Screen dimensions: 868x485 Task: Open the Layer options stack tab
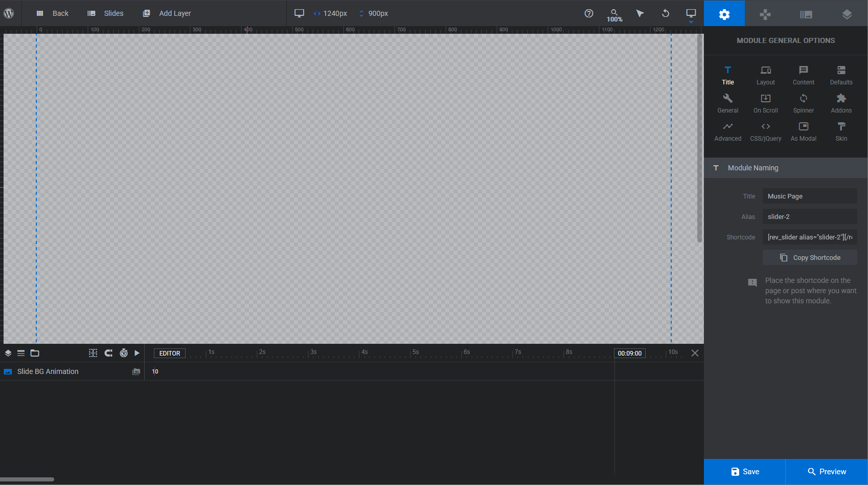847,14
